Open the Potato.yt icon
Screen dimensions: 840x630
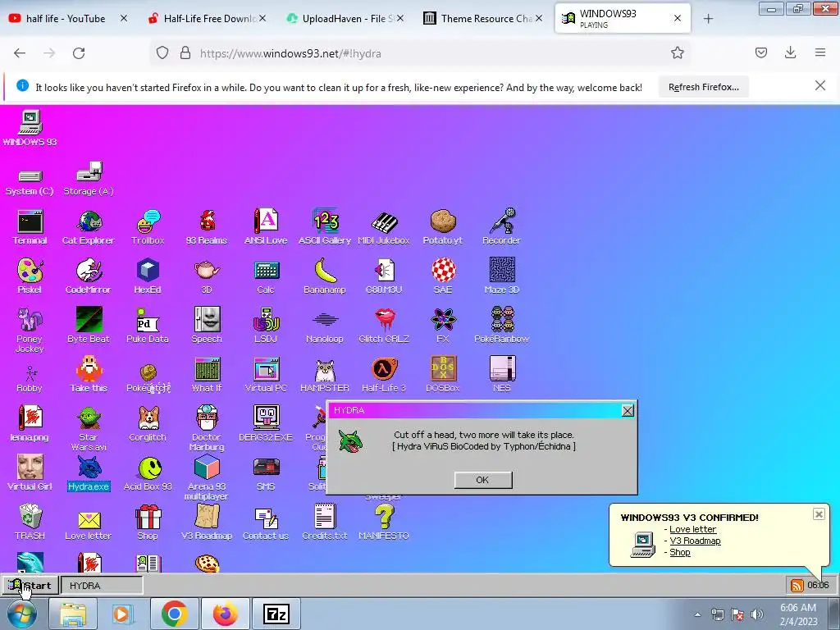point(442,227)
